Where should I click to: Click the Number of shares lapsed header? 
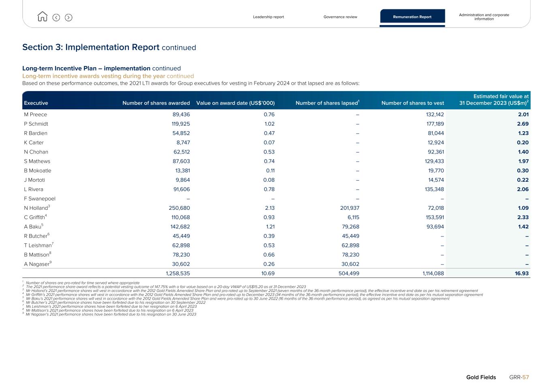click(327, 103)
